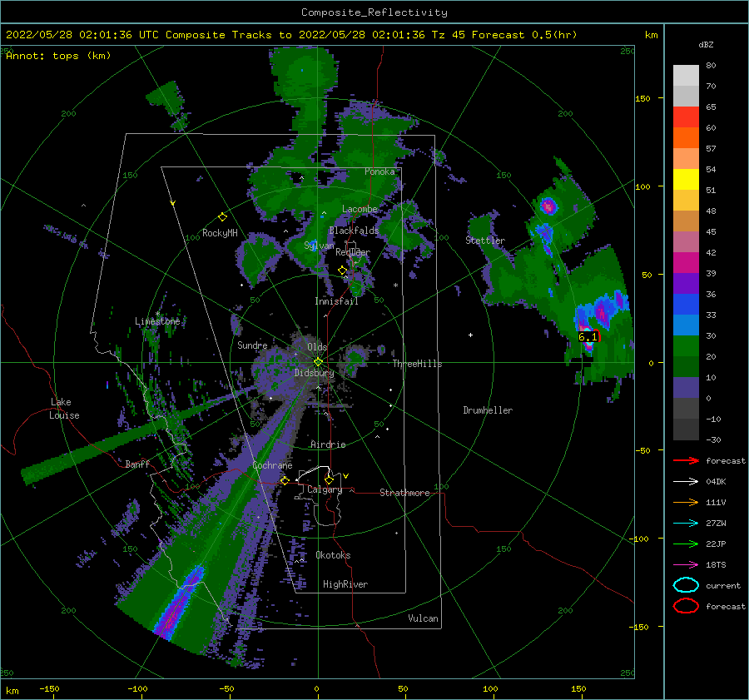Image resolution: width=749 pixels, height=700 pixels.
Task: Click the Vulcan town label
Action: [423, 618]
